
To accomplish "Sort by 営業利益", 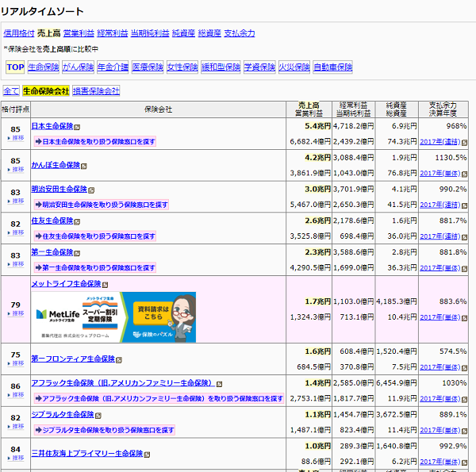I will (79, 33).
